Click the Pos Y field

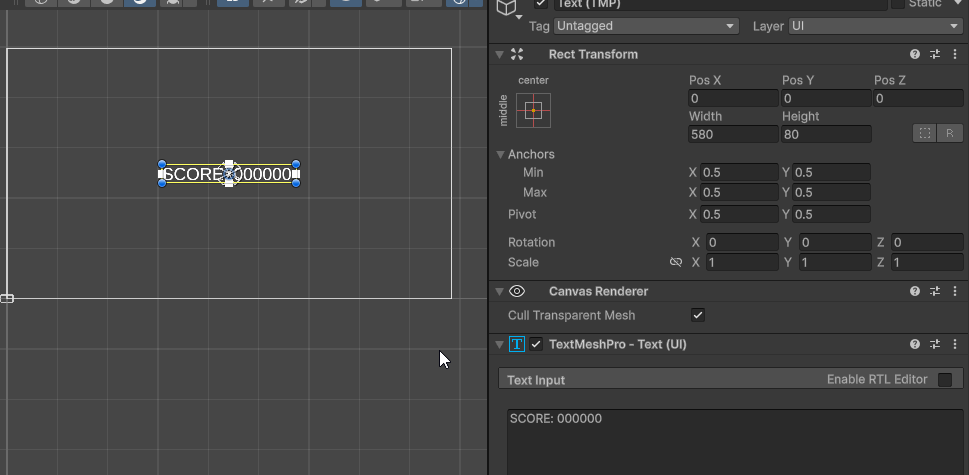point(826,98)
